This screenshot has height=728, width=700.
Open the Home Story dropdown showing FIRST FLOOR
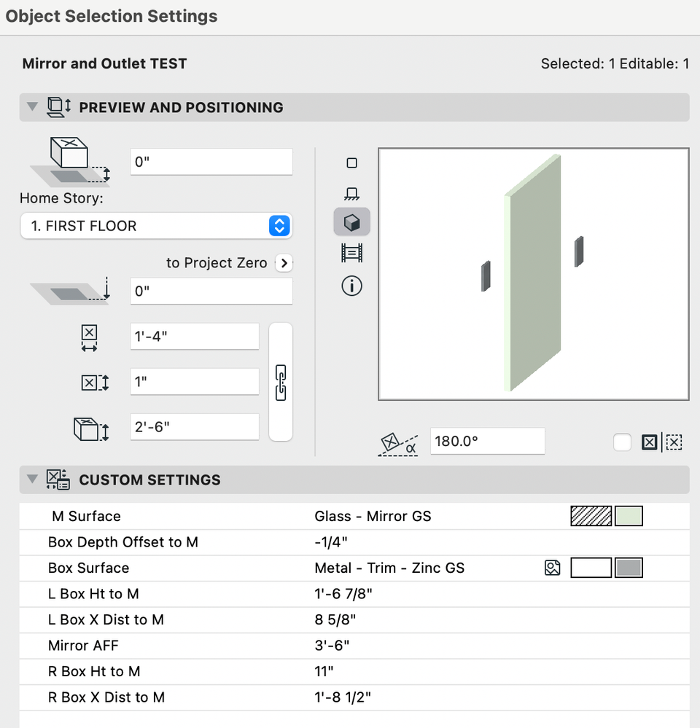[x=155, y=226]
